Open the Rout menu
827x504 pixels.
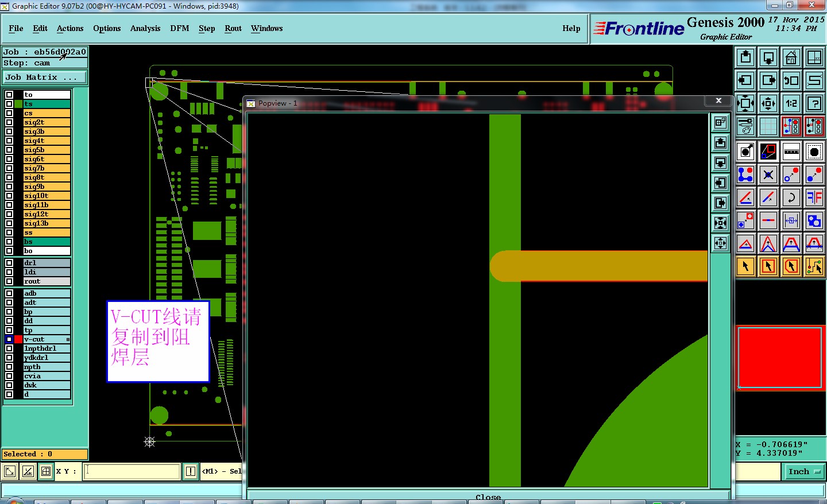(x=233, y=28)
